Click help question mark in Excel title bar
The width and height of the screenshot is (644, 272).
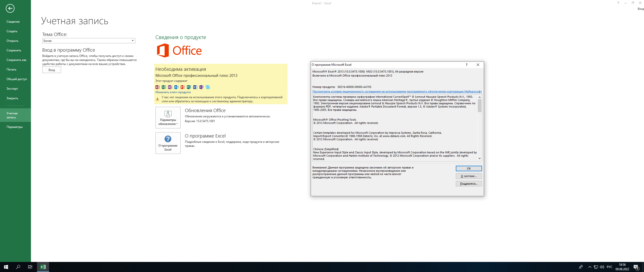tap(618, 3)
